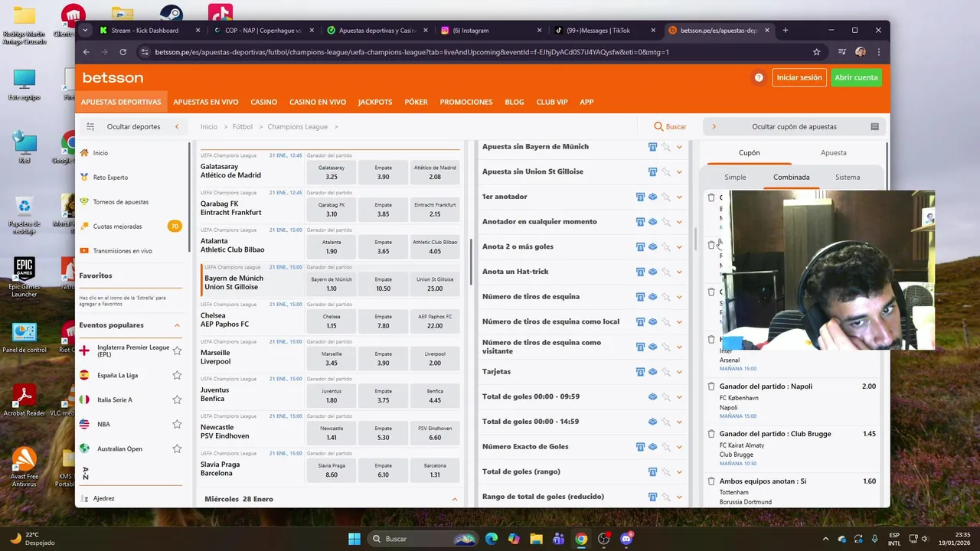This screenshot has width=980, height=551.
Task: Switch to the Simple bet tab
Action: (735, 177)
